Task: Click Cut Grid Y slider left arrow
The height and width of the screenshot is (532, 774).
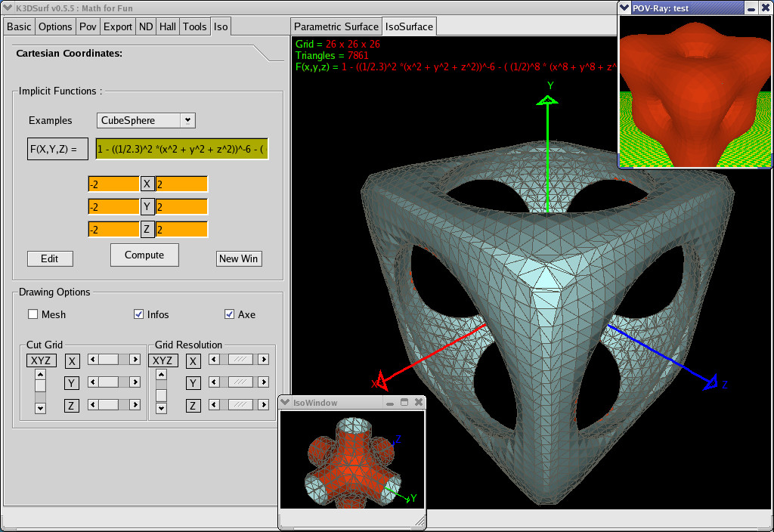Action: (93, 382)
